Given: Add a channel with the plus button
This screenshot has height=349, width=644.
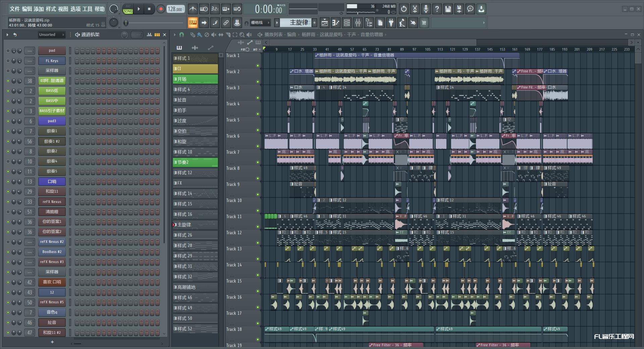Looking at the screenshot, I should click(52, 342).
